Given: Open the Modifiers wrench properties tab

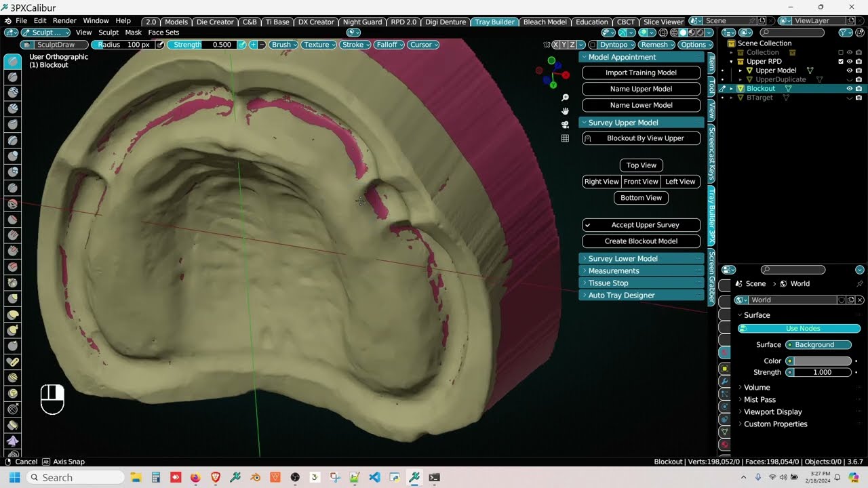Looking at the screenshot, I should point(724,382).
